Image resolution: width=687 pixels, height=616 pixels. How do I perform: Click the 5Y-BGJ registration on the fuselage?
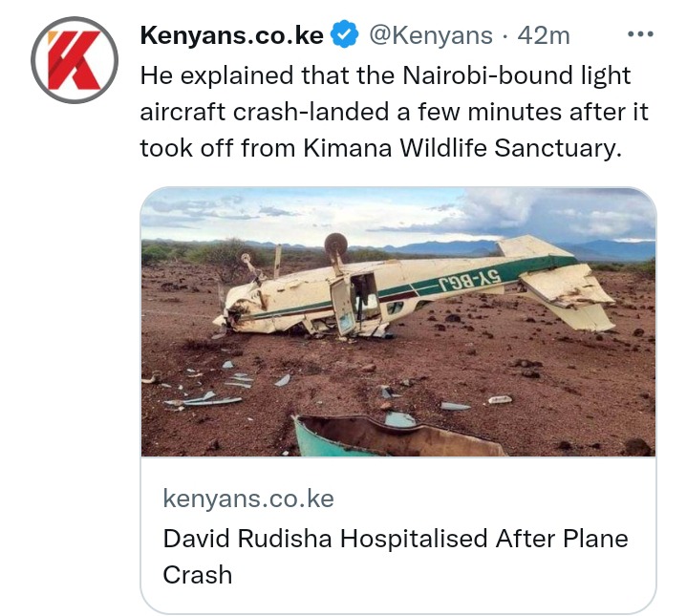470,279
